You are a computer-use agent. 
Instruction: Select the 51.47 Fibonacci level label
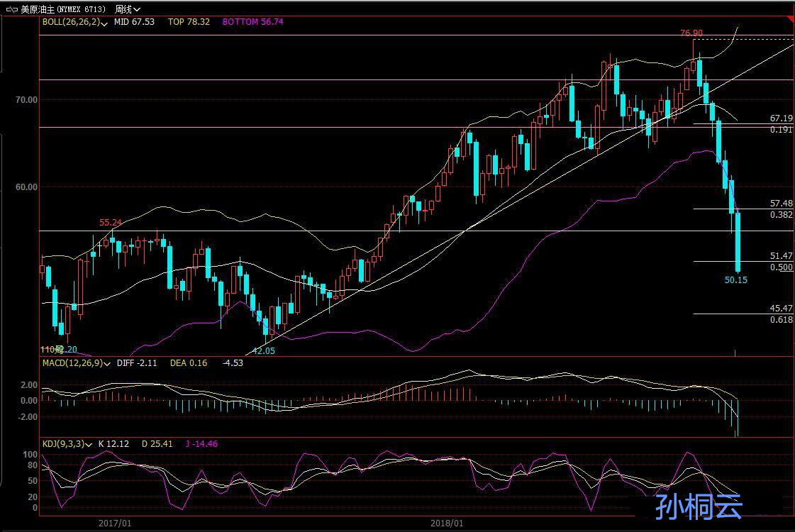pos(781,255)
